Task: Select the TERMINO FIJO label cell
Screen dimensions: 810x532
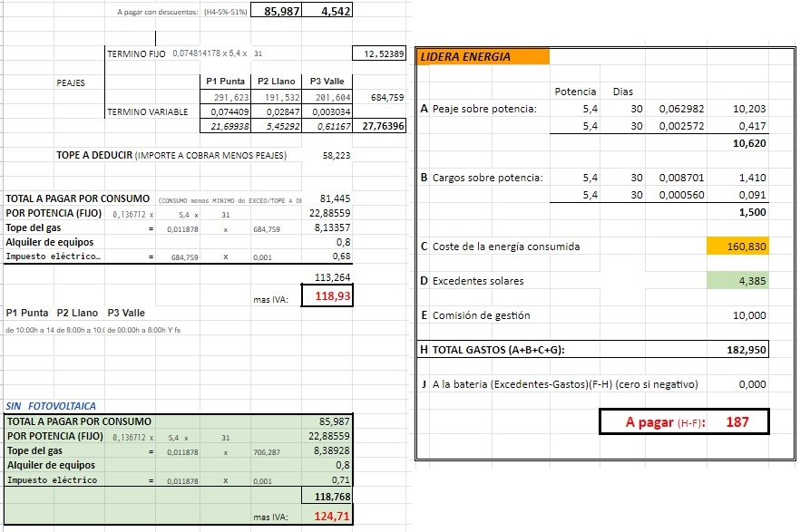Action: point(136,53)
